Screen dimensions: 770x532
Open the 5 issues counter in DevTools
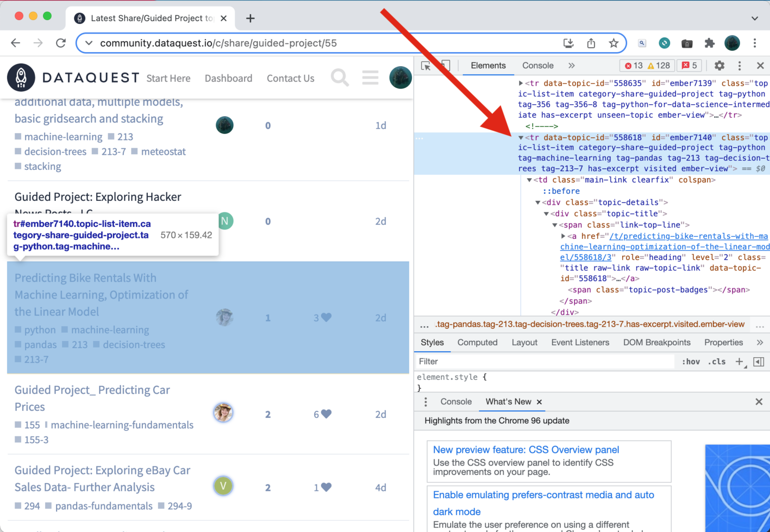[689, 65]
